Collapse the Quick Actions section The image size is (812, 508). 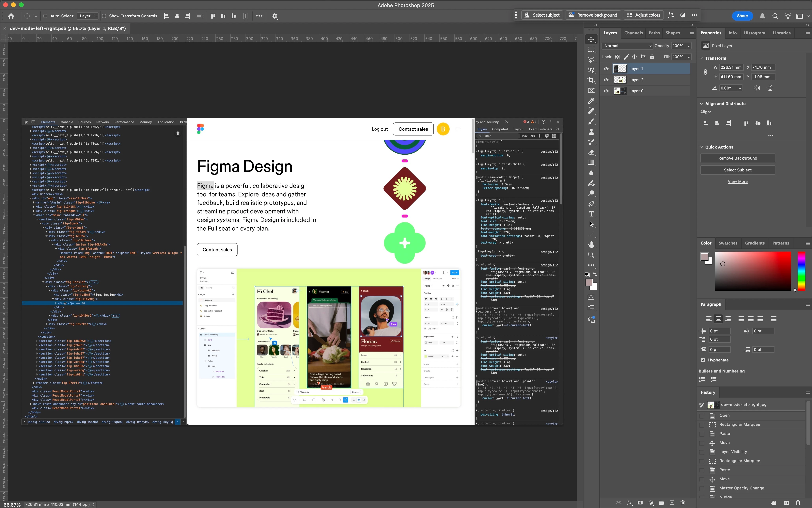tap(702, 147)
